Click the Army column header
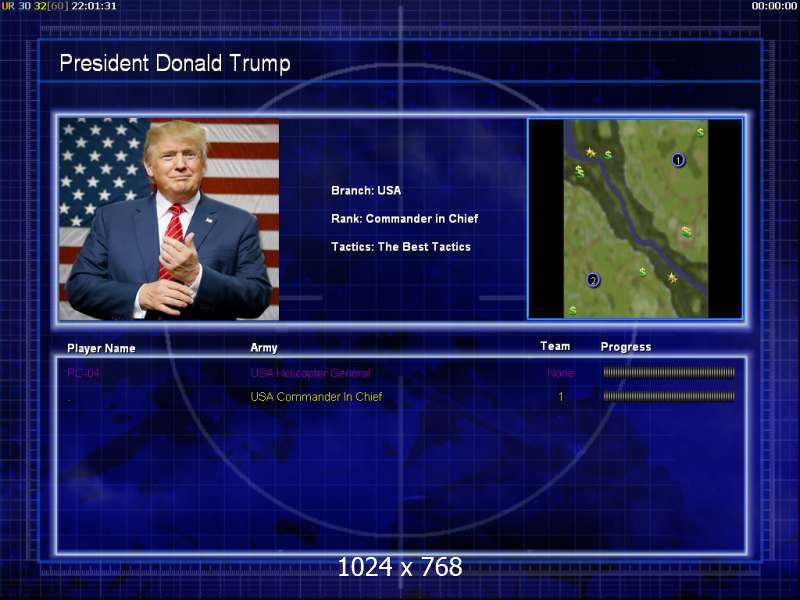800x600 pixels. coord(264,348)
